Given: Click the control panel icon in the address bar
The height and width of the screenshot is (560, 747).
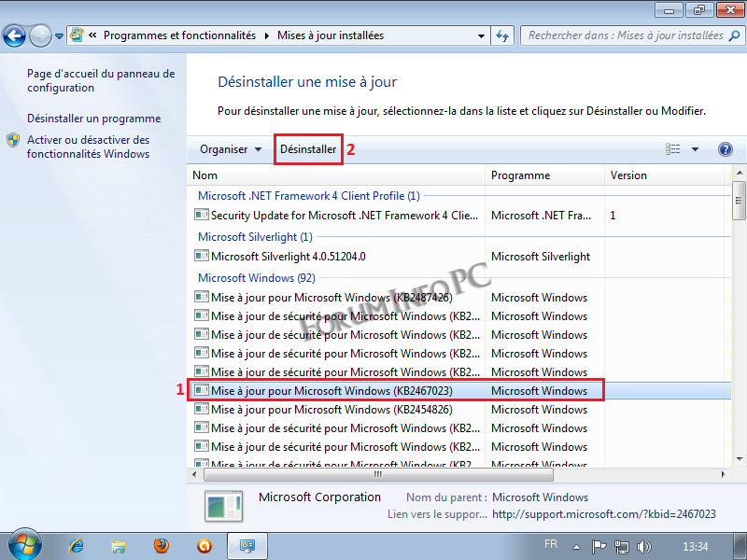Looking at the screenshot, I should click(x=77, y=35).
